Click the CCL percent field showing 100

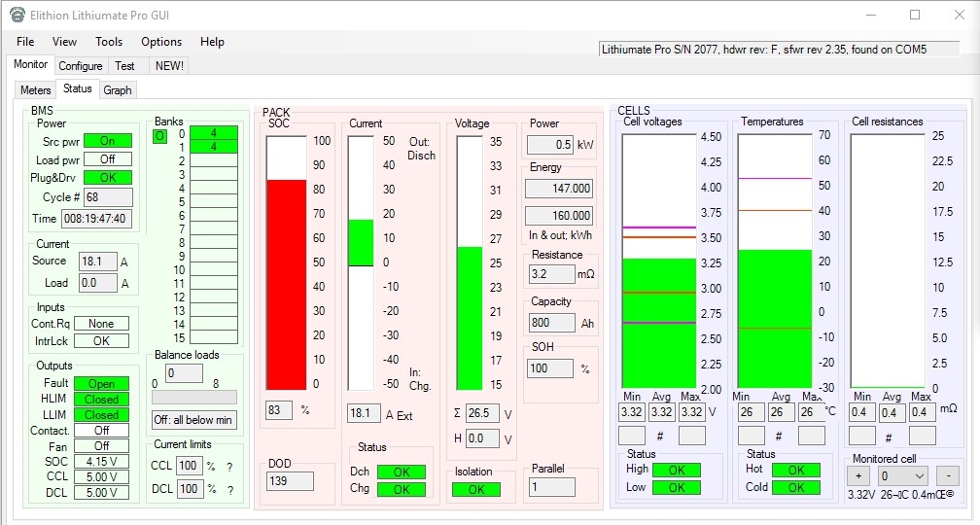[189, 467]
